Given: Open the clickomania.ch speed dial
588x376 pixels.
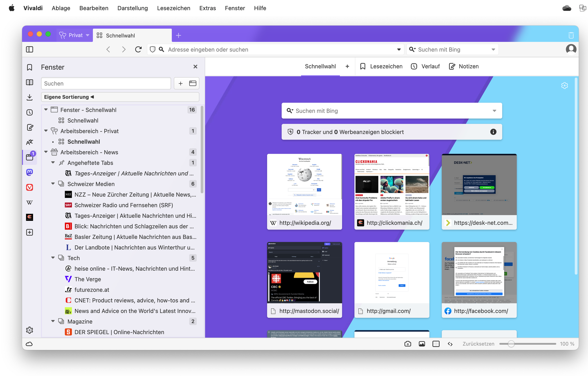Looking at the screenshot, I should pos(392,191).
